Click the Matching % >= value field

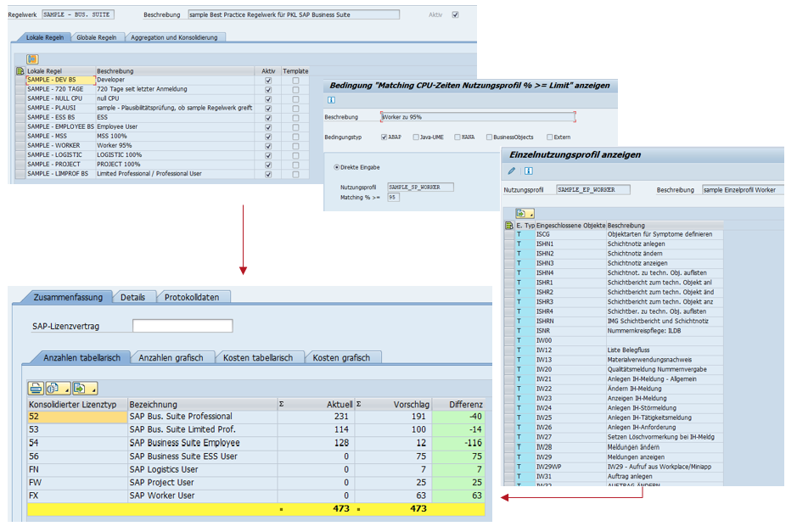pos(394,197)
